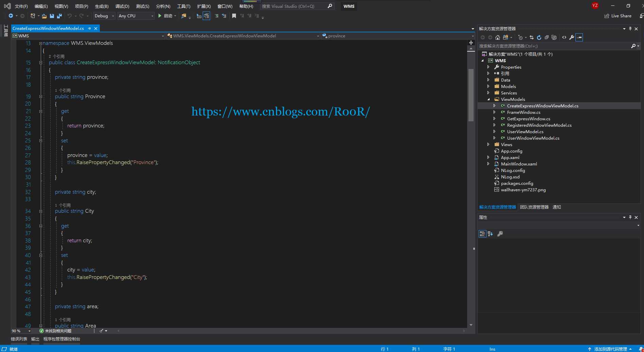Open the WMS.ViewModels class navigation dropdown

pyautogui.click(x=243, y=36)
